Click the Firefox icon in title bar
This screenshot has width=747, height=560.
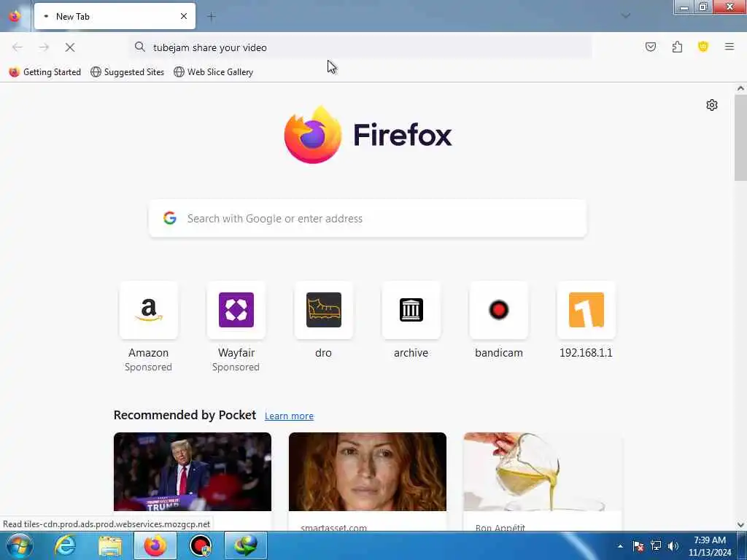click(x=15, y=16)
